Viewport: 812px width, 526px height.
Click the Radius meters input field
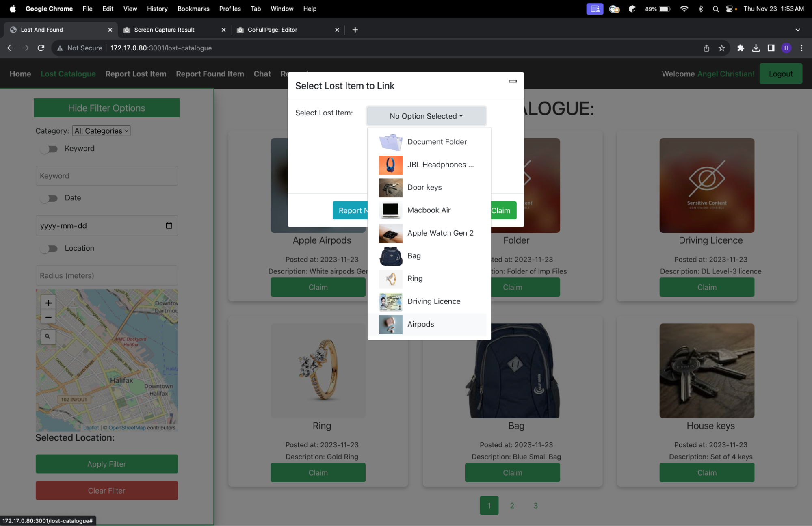point(106,276)
